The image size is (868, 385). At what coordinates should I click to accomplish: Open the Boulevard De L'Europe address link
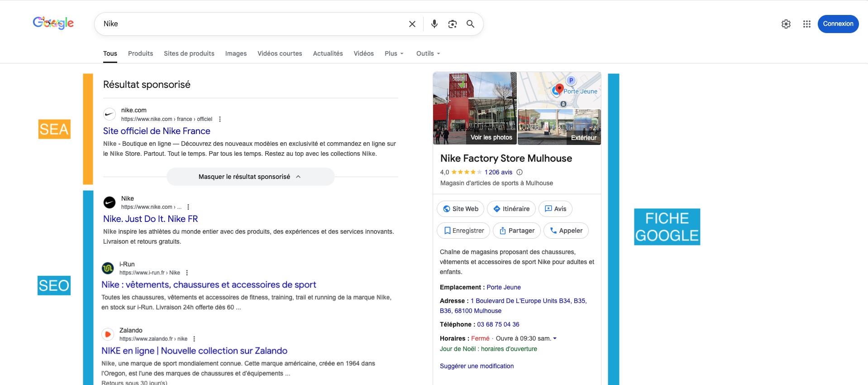click(513, 306)
